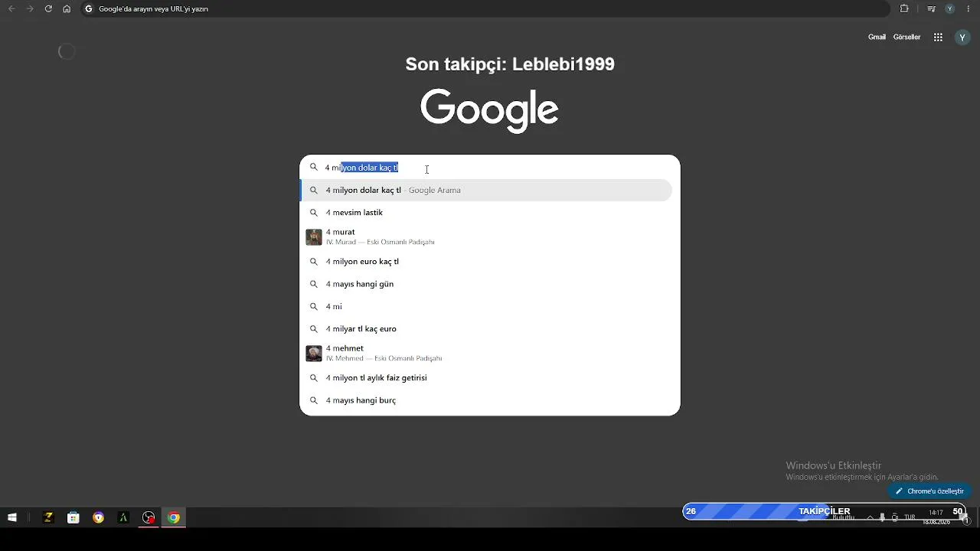Switch to Google Chrome on the taskbar
This screenshot has width=980, height=551.
(174, 517)
